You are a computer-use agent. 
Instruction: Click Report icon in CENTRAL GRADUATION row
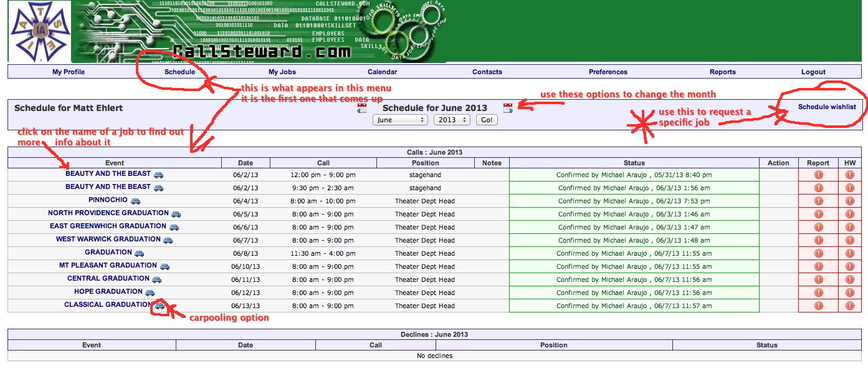pyautogui.click(x=818, y=279)
